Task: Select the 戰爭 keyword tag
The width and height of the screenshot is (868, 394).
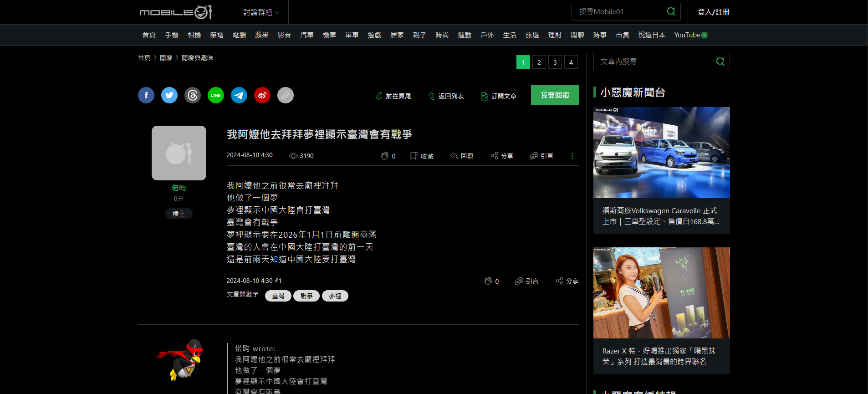Action: coord(306,296)
